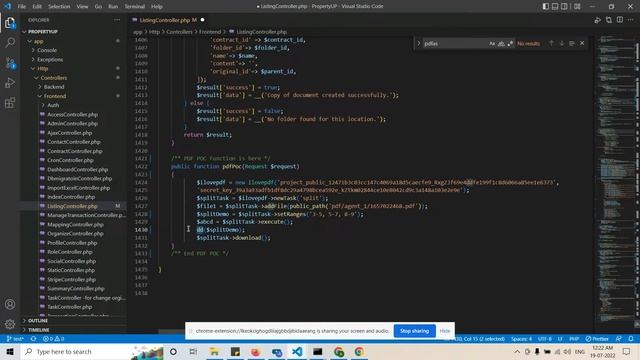
Task: Open the File menu
Action: click(x=22, y=7)
